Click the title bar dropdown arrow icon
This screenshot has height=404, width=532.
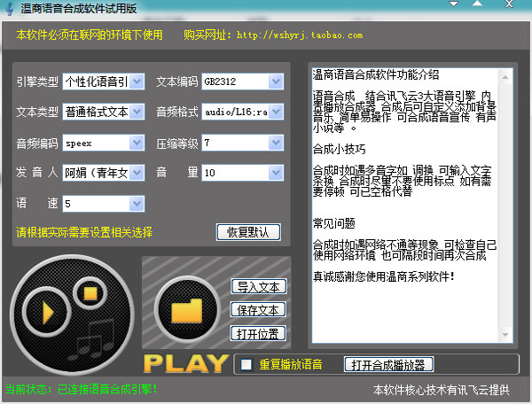pos(453,4)
